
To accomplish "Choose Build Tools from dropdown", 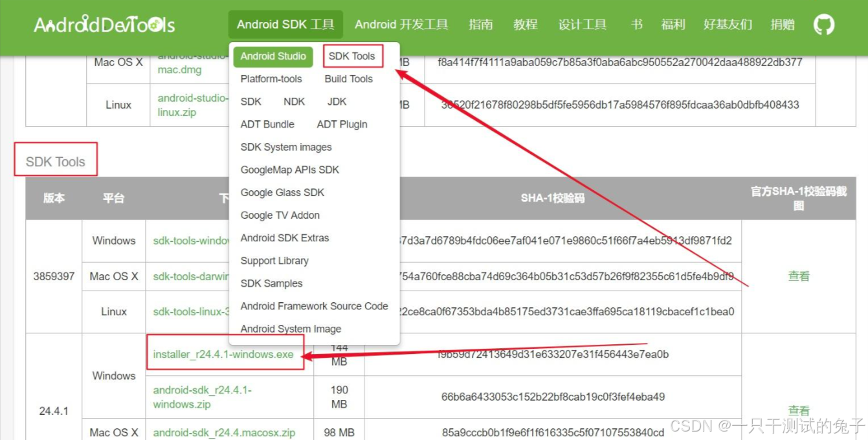I will (x=349, y=79).
